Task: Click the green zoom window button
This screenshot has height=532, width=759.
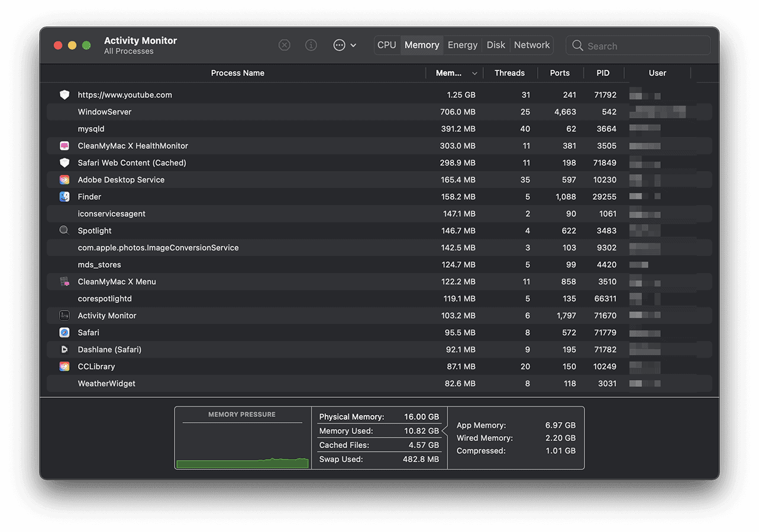Action: coord(86,46)
